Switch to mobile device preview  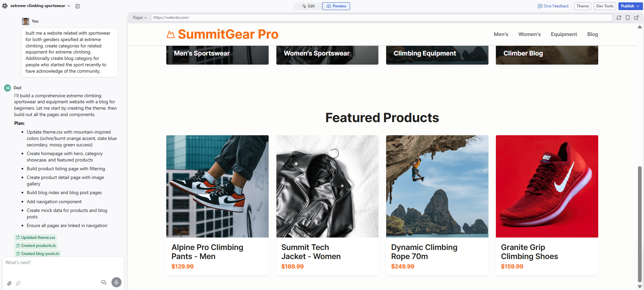(628, 18)
